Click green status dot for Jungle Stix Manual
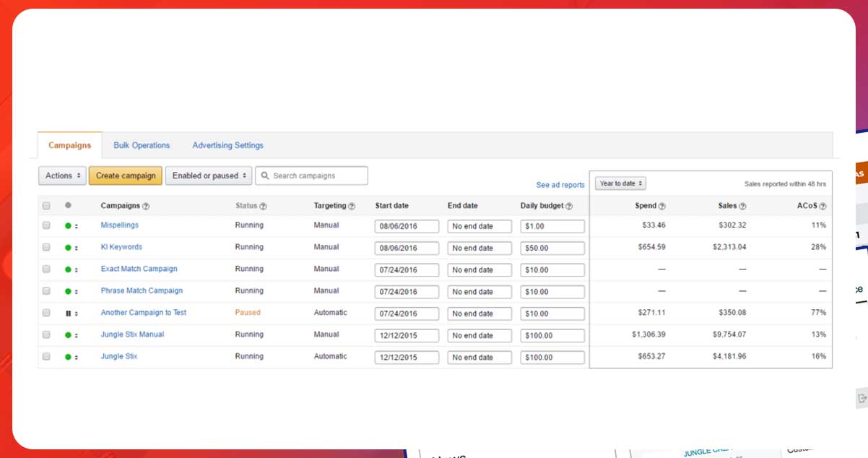The width and height of the screenshot is (868, 458). [68, 335]
